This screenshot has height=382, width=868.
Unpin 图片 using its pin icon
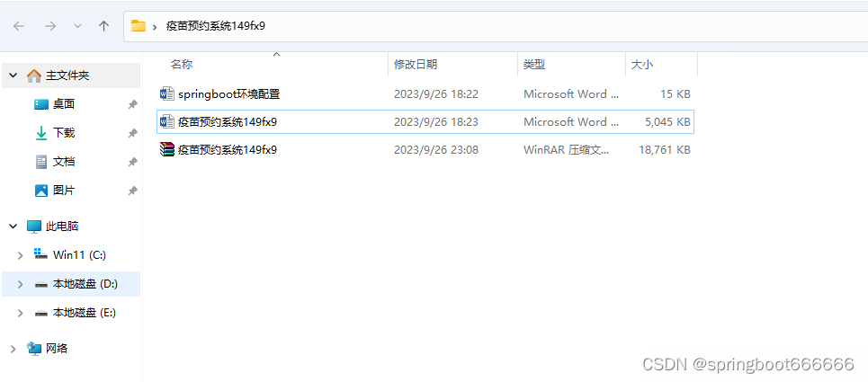(x=132, y=191)
